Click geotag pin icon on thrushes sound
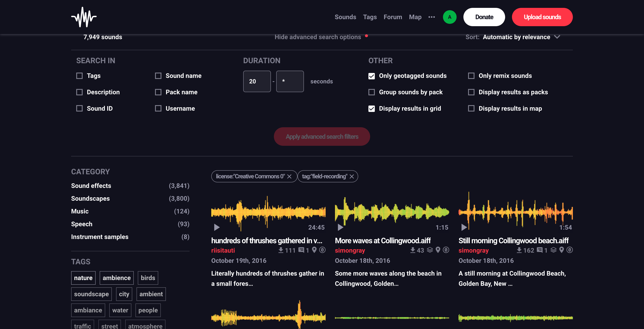The image size is (644, 329). coord(315,250)
